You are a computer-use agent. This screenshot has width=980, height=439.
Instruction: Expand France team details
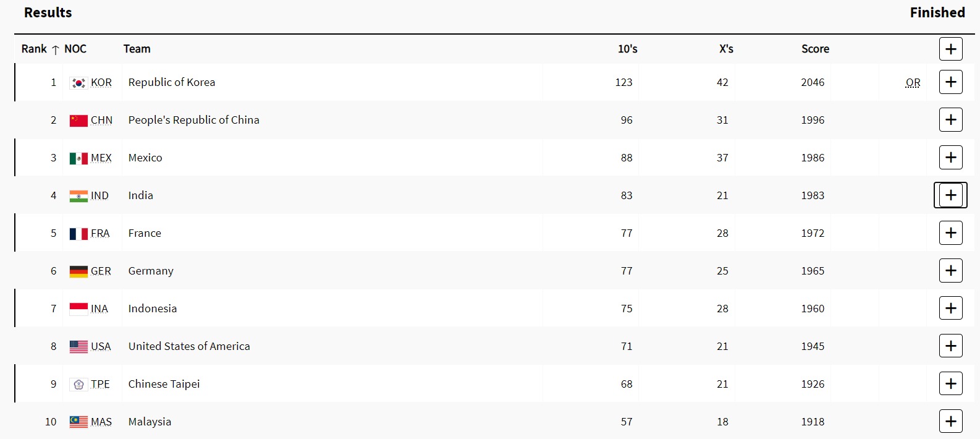(950, 233)
